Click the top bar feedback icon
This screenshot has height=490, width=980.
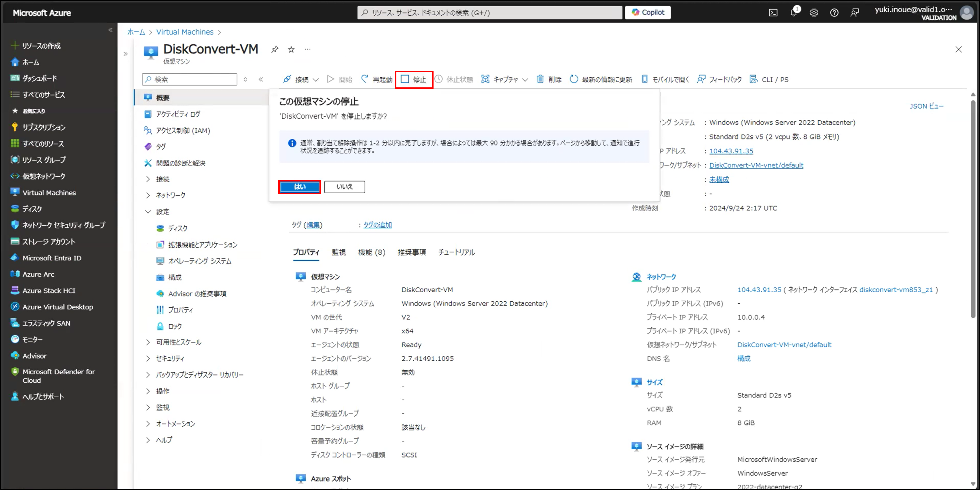pos(854,12)
